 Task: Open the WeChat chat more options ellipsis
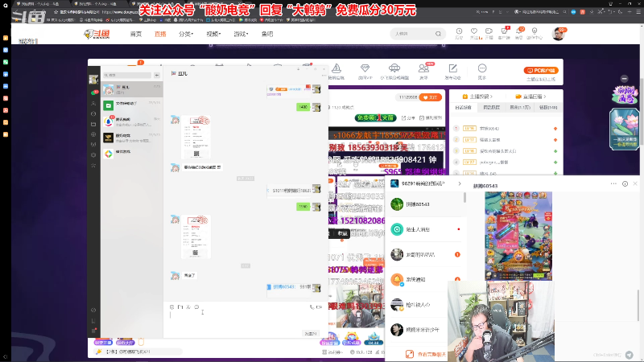(324, 75)
